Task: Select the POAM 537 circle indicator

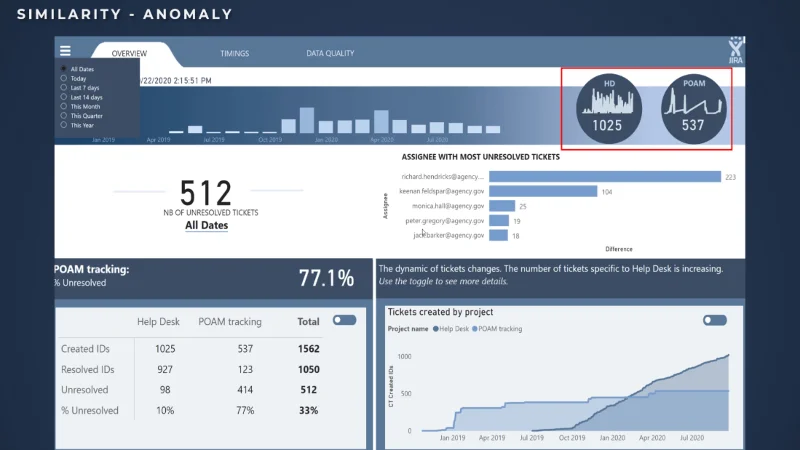Action: click(x=693, y=108)
